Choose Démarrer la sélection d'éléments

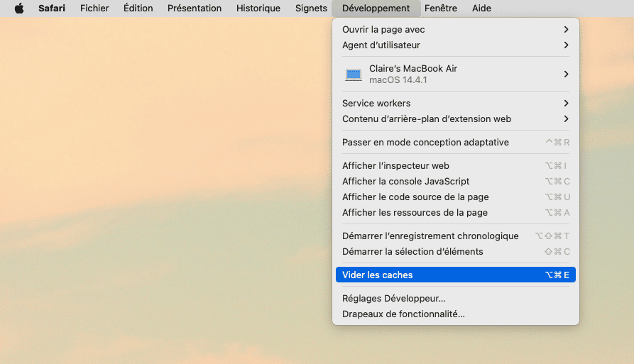456,252
